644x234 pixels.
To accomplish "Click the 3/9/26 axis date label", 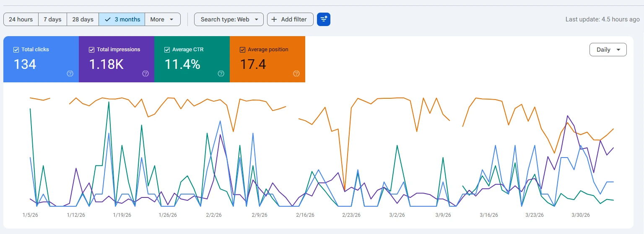I will click(443, 215).
